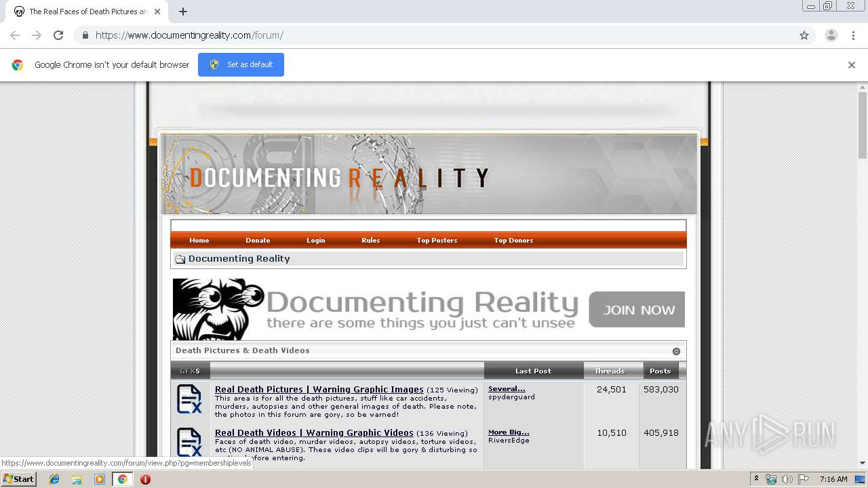Click the Posts column header
868x488 pixels.
[660, 371]
